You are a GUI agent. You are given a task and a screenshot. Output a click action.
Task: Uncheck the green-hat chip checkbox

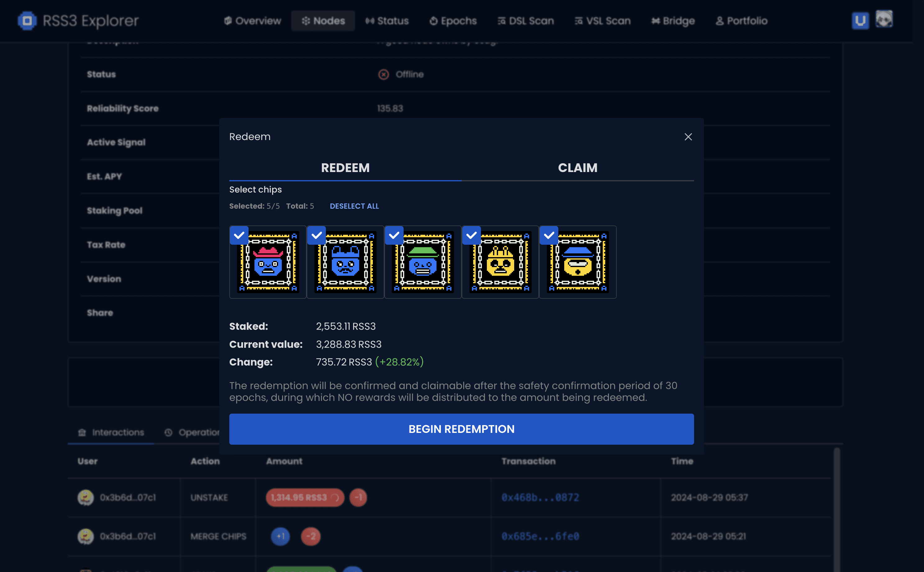click(394, 235)
